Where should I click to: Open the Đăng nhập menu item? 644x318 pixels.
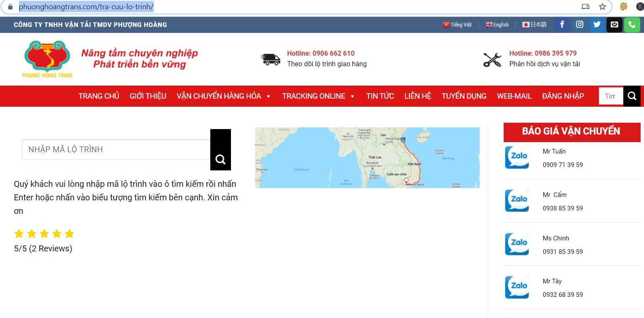(563, 96)
